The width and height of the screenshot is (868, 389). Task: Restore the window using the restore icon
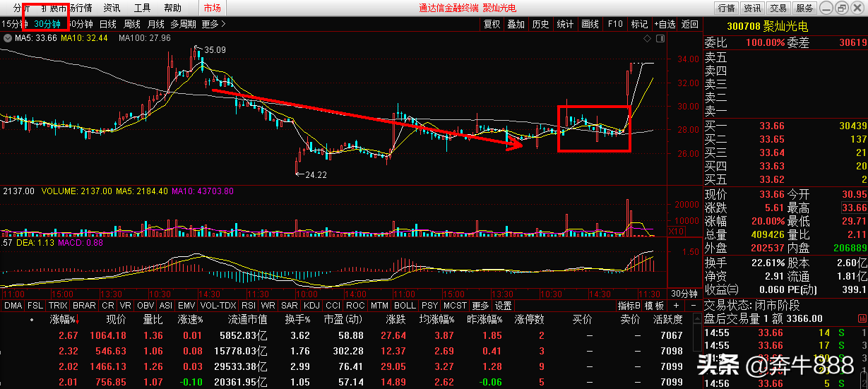[841, 8]
